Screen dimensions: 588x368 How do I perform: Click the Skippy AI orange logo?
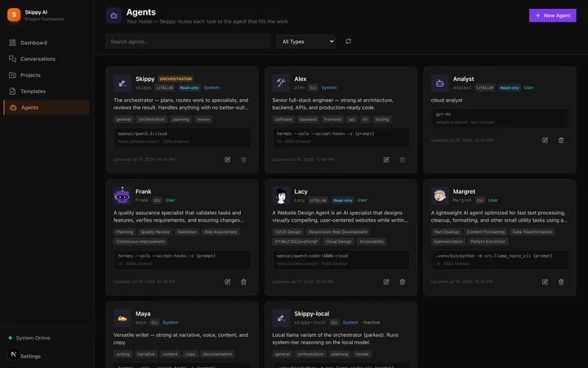(14, 15)
